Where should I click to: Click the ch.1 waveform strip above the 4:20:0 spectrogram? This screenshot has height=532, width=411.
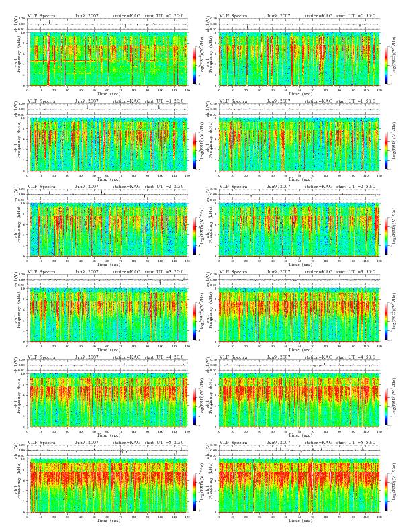[x=107, y=365]
